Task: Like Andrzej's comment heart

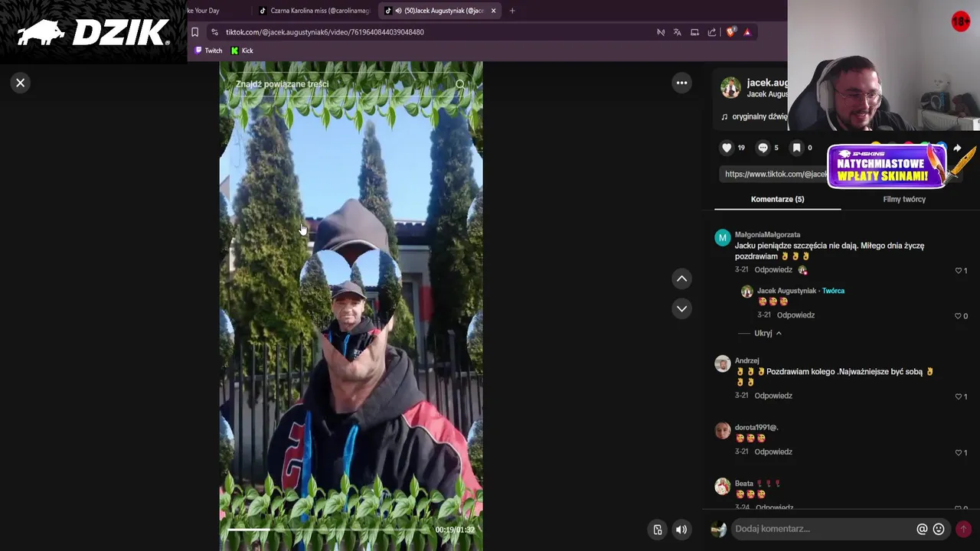Action: (x=959, y=396)
